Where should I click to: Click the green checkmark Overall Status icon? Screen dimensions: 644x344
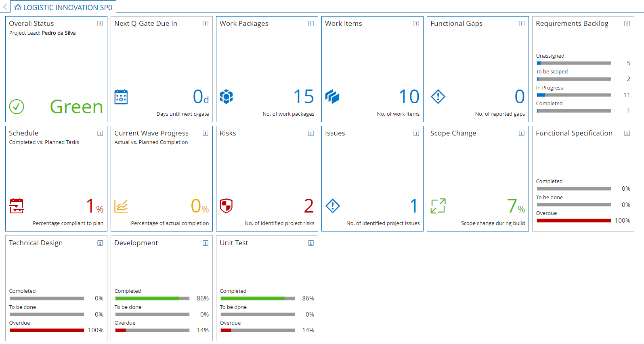click(17, 107)
